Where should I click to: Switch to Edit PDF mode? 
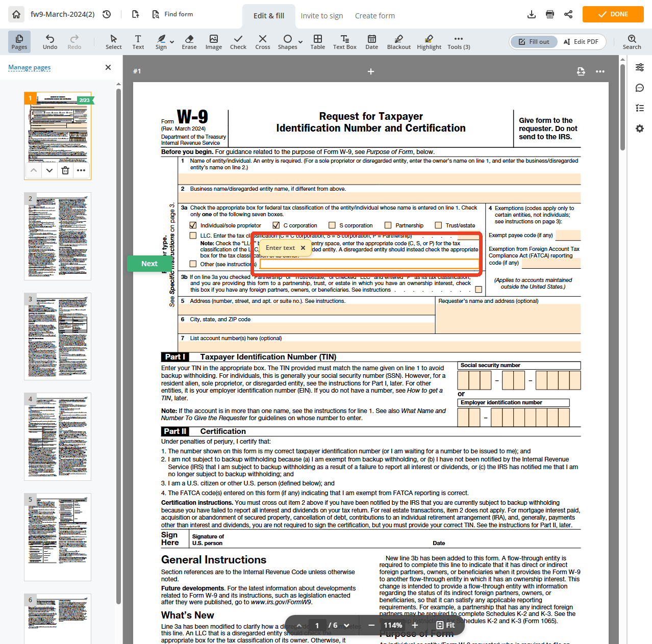click(581, 42)
